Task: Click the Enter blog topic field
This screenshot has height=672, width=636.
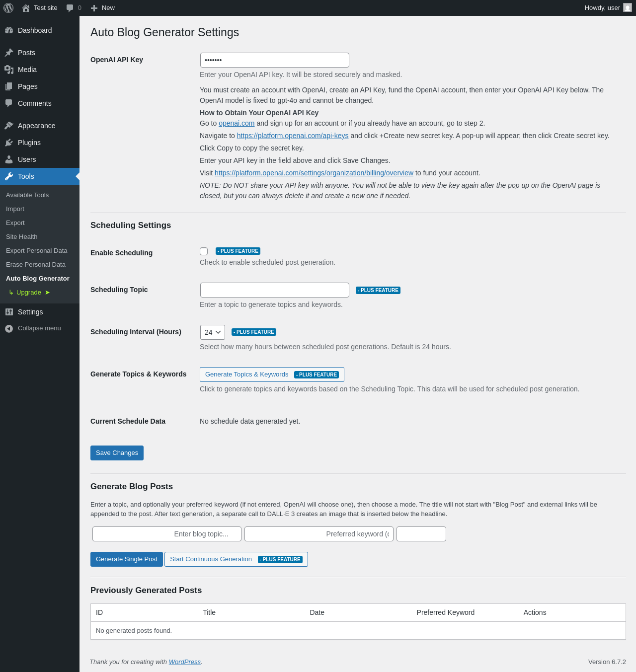Action: coord(167,534)
